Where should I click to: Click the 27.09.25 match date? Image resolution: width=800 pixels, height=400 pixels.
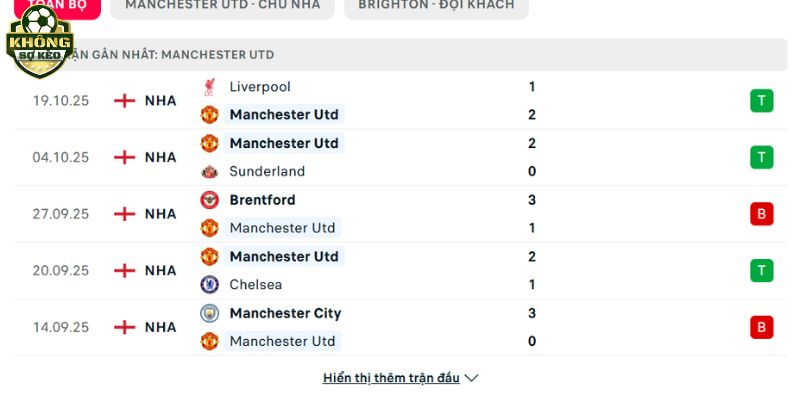[x=61, y=214]
